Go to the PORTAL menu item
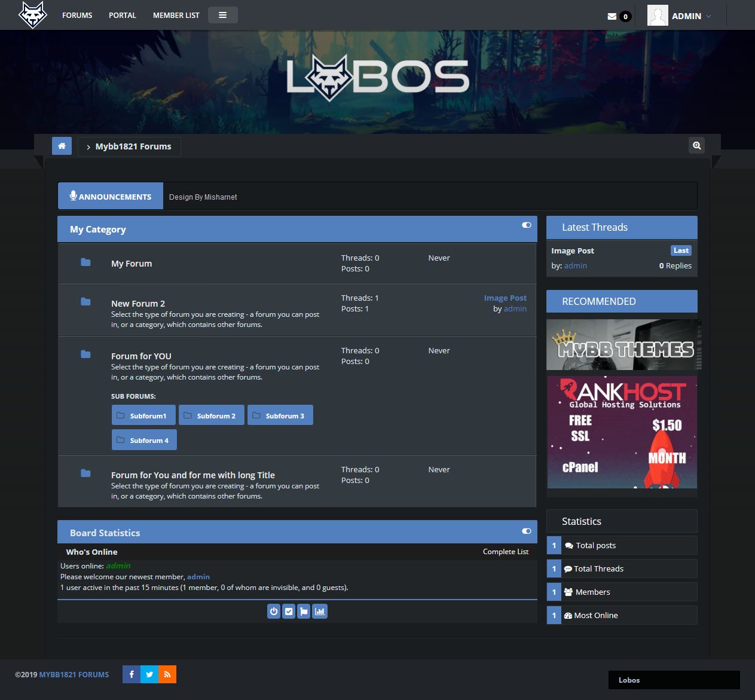 pos(123,16)
